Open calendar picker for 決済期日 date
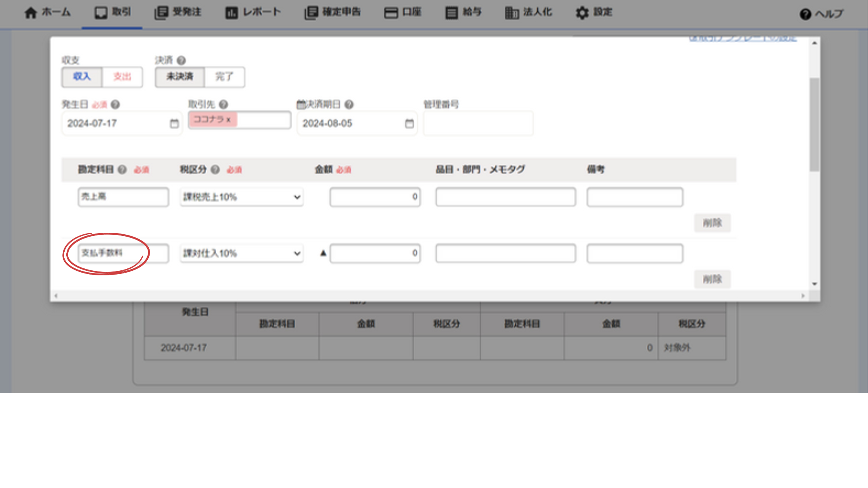Screen dimensions: 868x488 point(409,124)
